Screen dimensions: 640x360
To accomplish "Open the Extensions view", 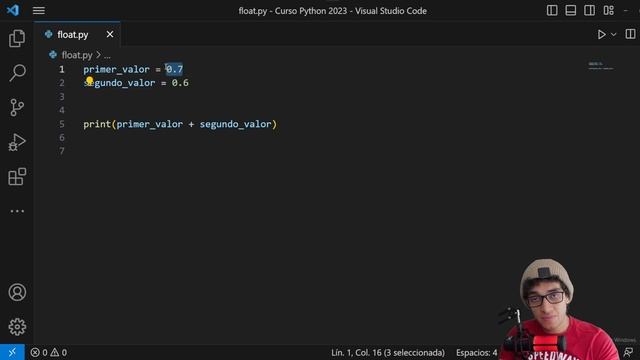I will tap(17, 177).
